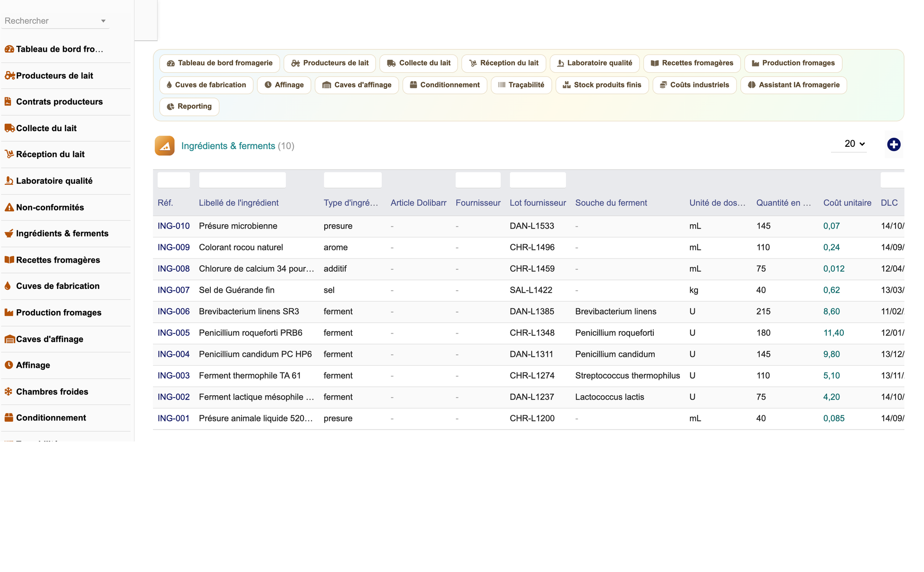Click the droplet icon beside Cuves de fabrication
Screen dimensions: 924x572
[x=8, y=286]
